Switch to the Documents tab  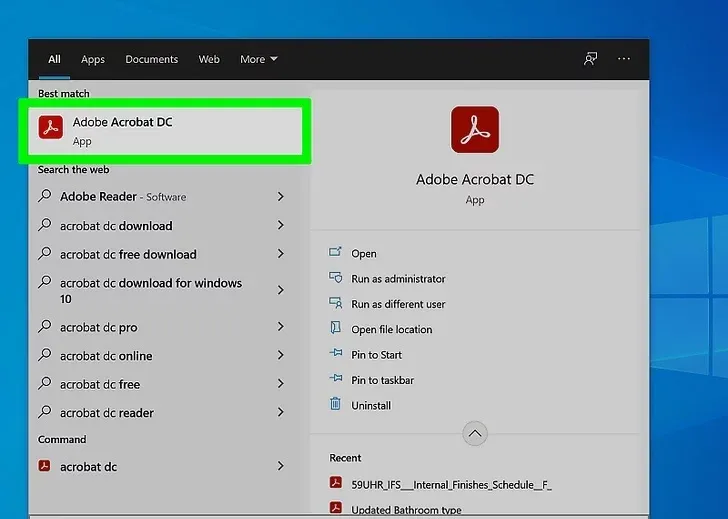(x=151, y=59)
